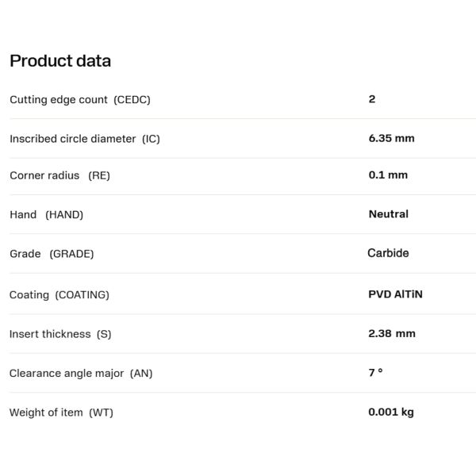Click the Product data heading
Image resolution: width=476 pixels, height=476 pixels.
pos(60,61)
